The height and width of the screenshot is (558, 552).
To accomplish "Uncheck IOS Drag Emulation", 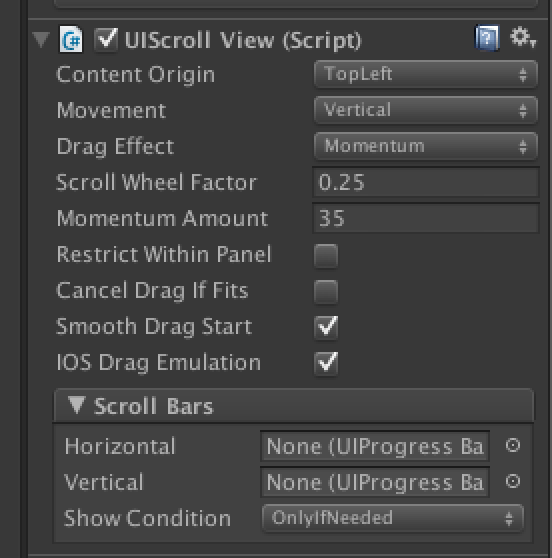I will 326,363.
